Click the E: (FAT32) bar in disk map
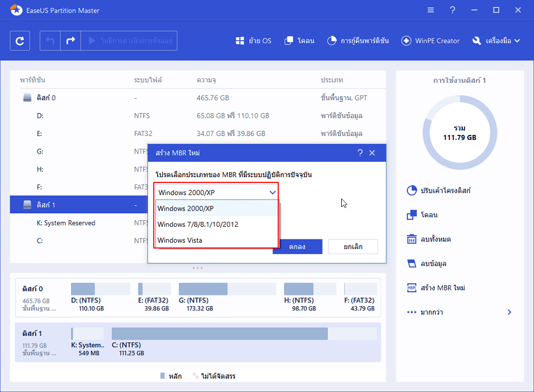Image resolution: width=534 pixels, height=392 pixels. [x=154, y=289]
